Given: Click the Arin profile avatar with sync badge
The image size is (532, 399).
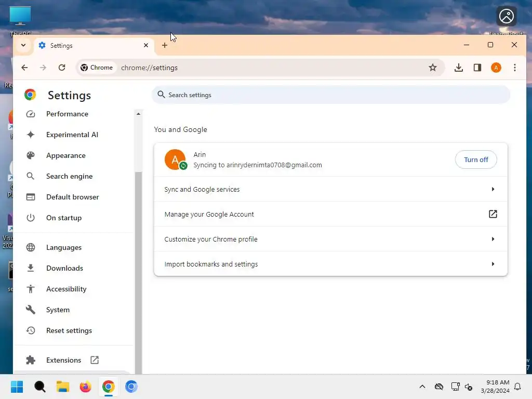Looking at the screenshot, I should (176, 159).
